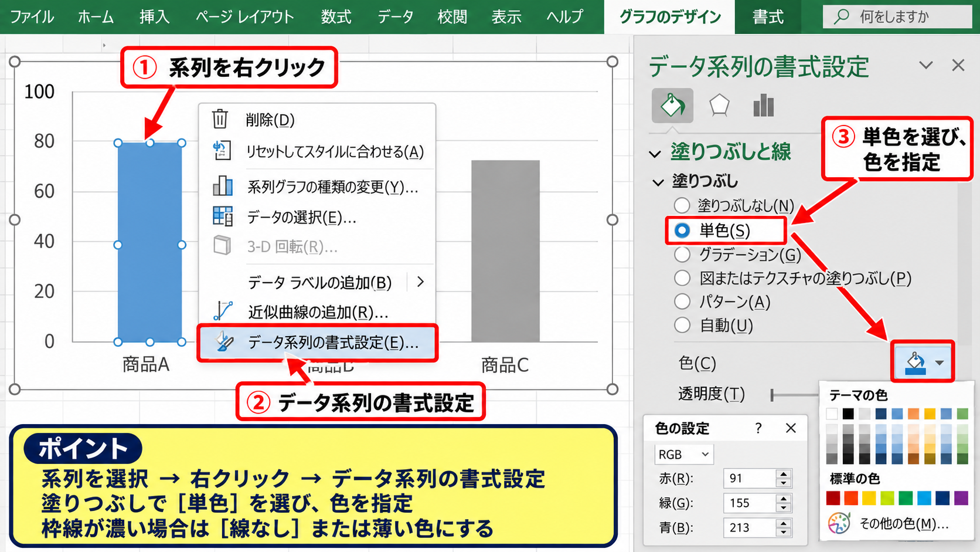Close the 色の設定 dialog
The height and width of the screenshot is (552, 980).
click(791, 428)
